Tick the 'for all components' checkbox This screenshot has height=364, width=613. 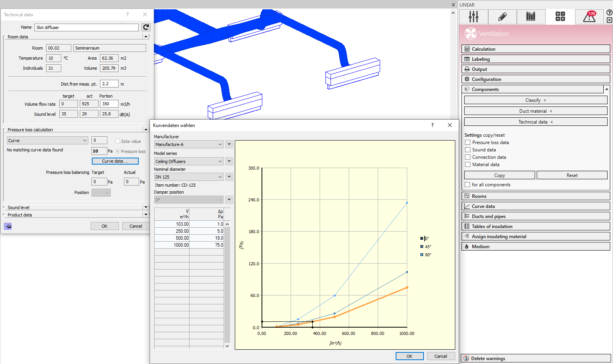coord(468,185)
